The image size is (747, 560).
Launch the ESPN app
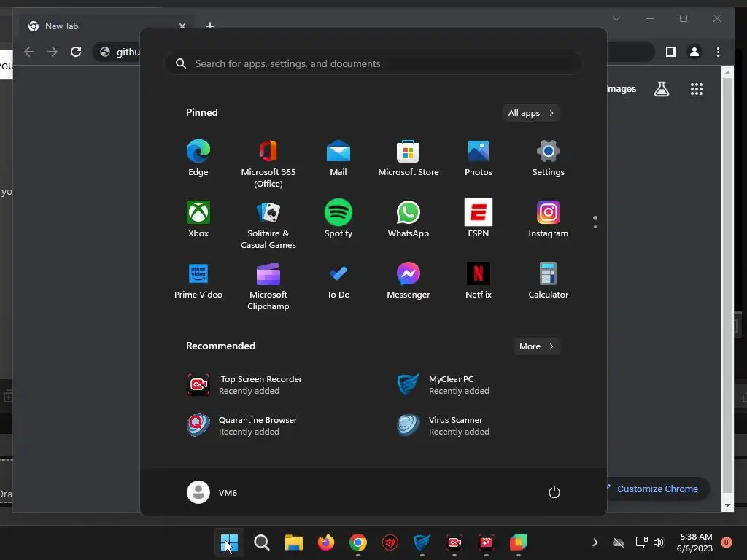[479, 219]
